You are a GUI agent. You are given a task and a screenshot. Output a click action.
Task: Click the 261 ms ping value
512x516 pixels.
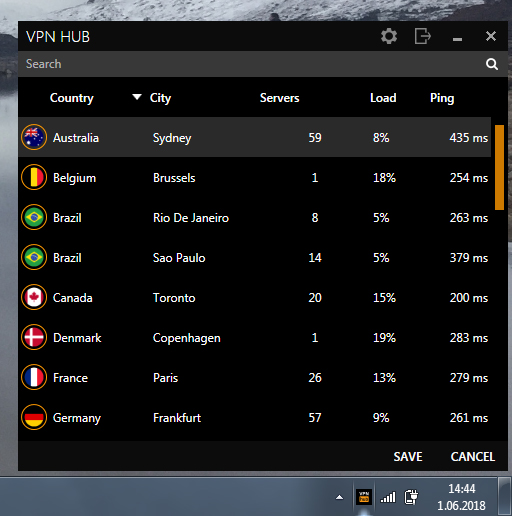click(469, 418)
